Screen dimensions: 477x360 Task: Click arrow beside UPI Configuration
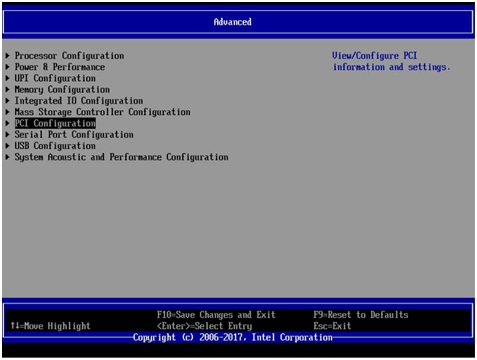(x=7, y=78)
